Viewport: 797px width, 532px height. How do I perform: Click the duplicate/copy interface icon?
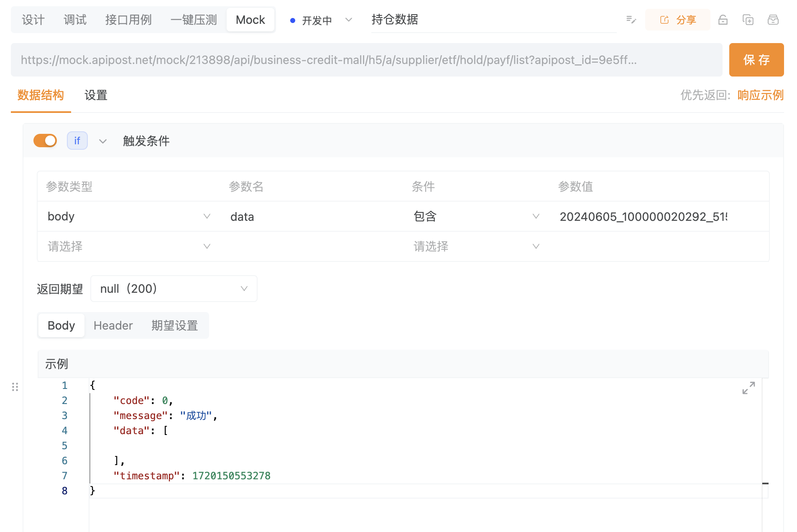click(748, 20)
